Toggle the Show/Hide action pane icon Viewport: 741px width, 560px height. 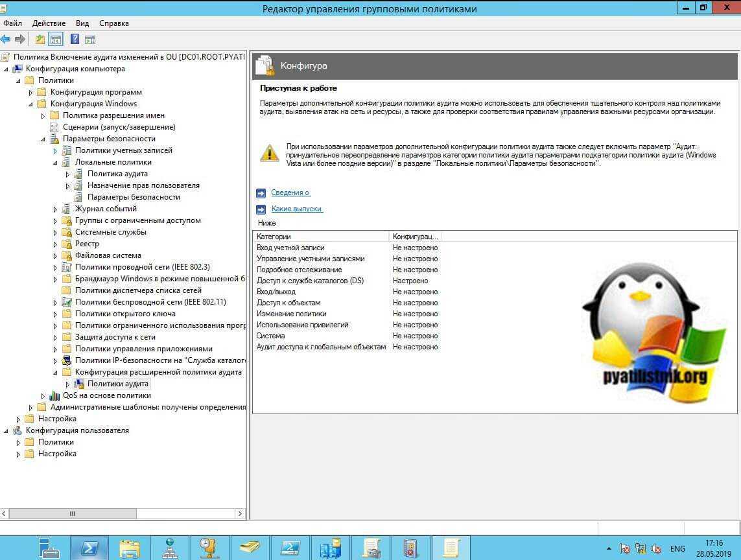coord(90,40)
